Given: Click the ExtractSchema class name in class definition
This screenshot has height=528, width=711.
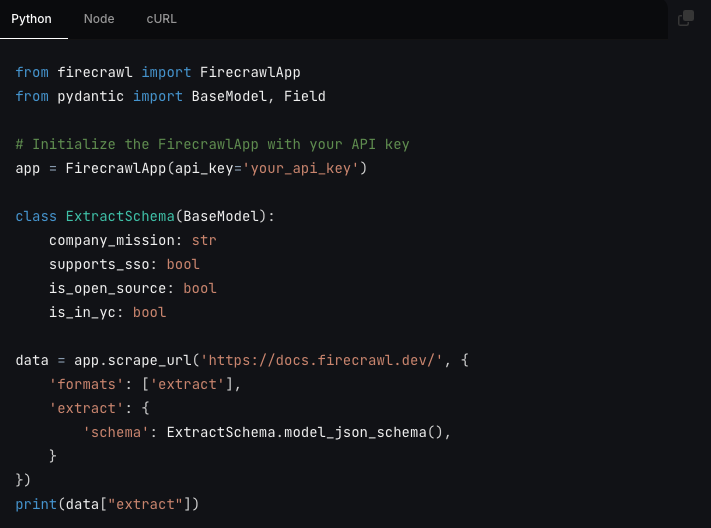Looking at the screenshot, I should pos(120,216).
